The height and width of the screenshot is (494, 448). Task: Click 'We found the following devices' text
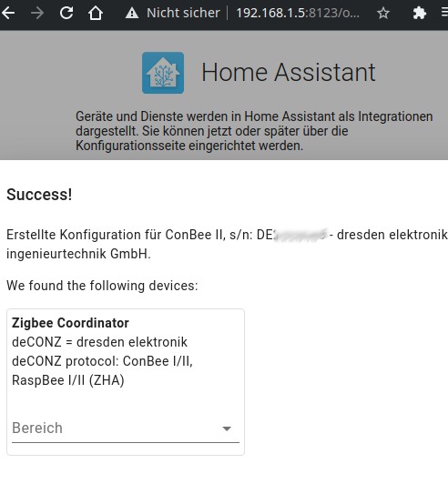[x=102, y=286]
